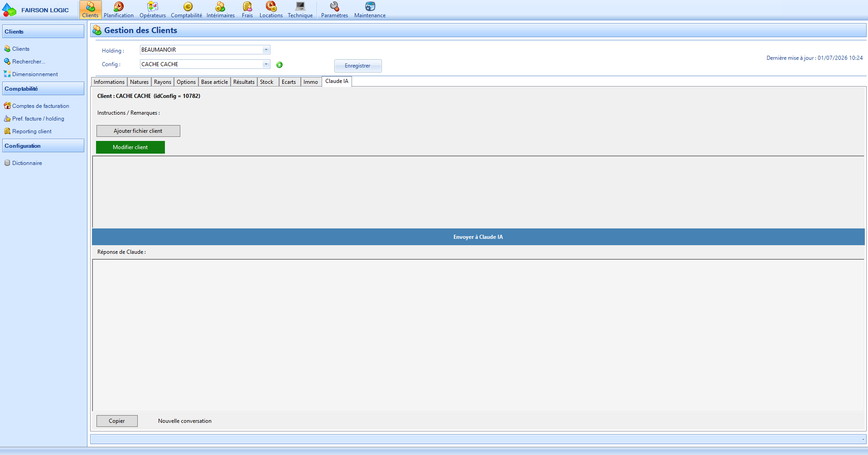Click the Config field showing CACHE CACHE

[x=205, y=64]
